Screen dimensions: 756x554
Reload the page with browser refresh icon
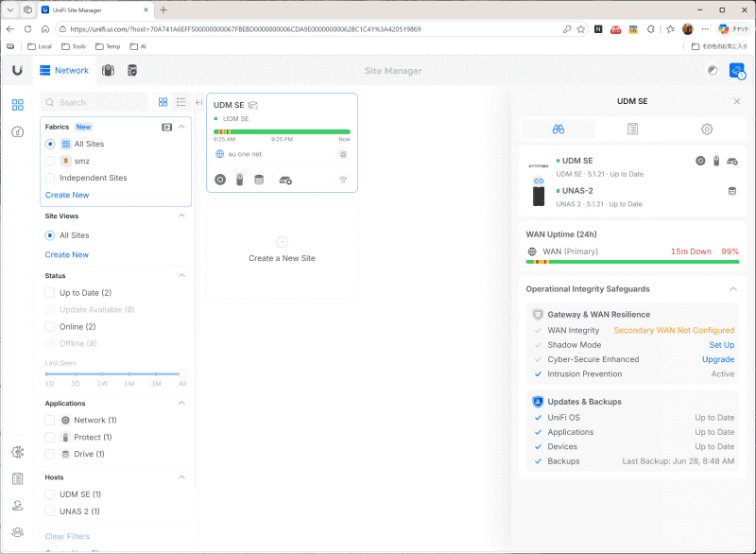[x=28, y=29]
